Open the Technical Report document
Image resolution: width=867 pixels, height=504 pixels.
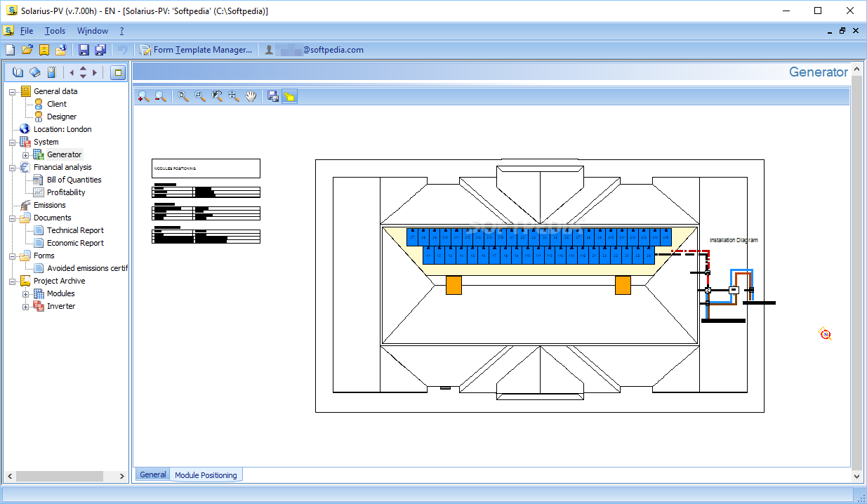click(x=75, y=230)
